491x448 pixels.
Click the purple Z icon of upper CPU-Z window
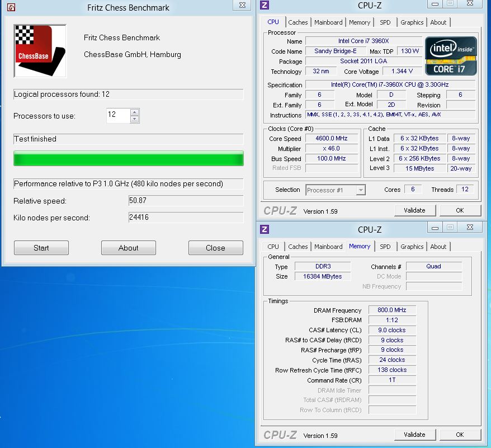(x=265, y=6)
